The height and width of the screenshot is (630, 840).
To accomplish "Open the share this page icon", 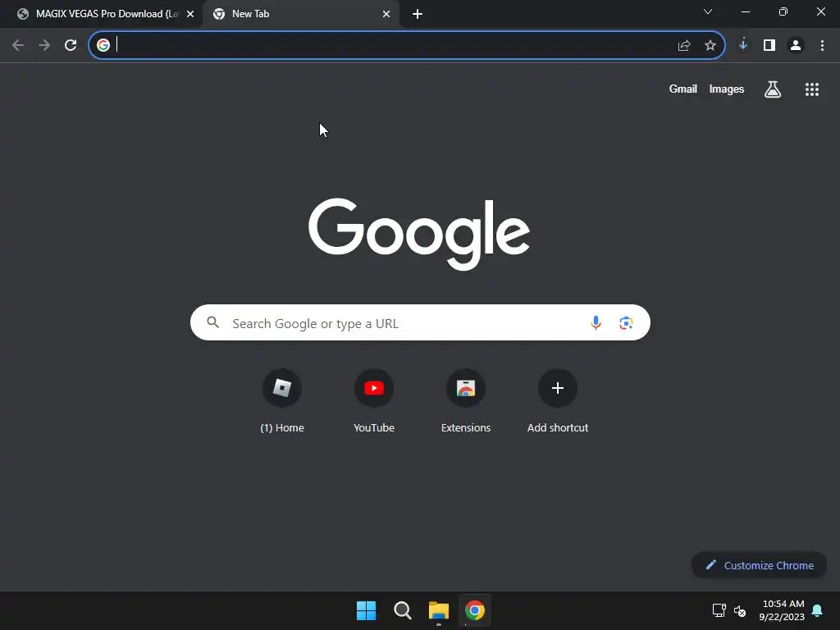I will point(684,46).
